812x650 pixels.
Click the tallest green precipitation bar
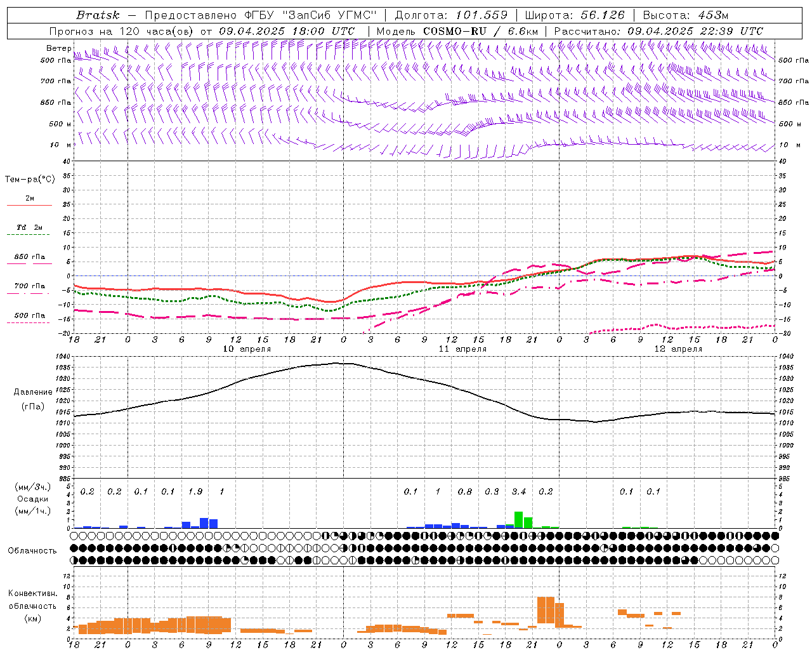coord(518,520)
